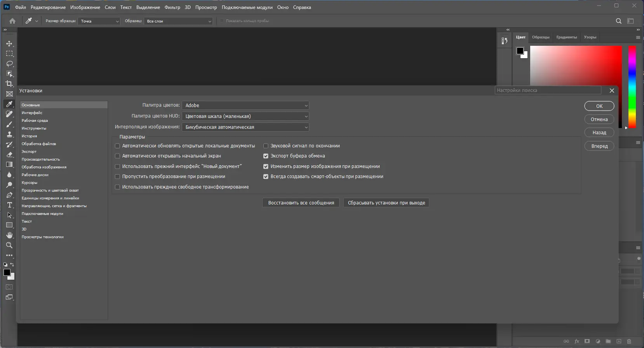Screen dimensions: 644x348
Task: Uncheck "Всегда создавать смарт-объекты при размещении"
Action: click(266, 177)
